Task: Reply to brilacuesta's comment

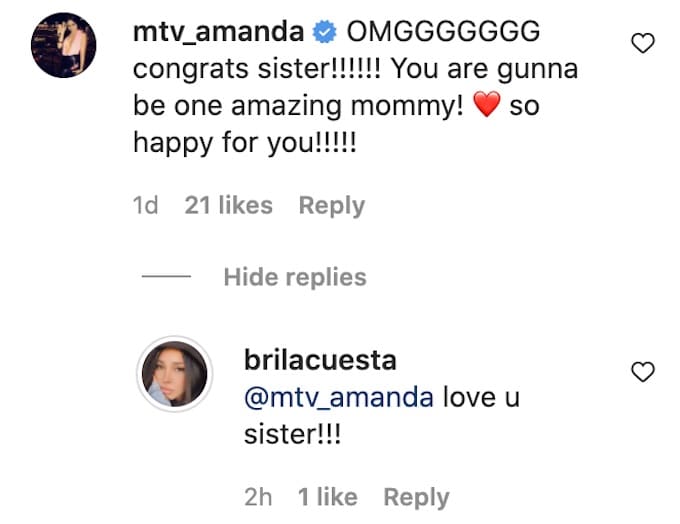Action: [x=417, y=497]
